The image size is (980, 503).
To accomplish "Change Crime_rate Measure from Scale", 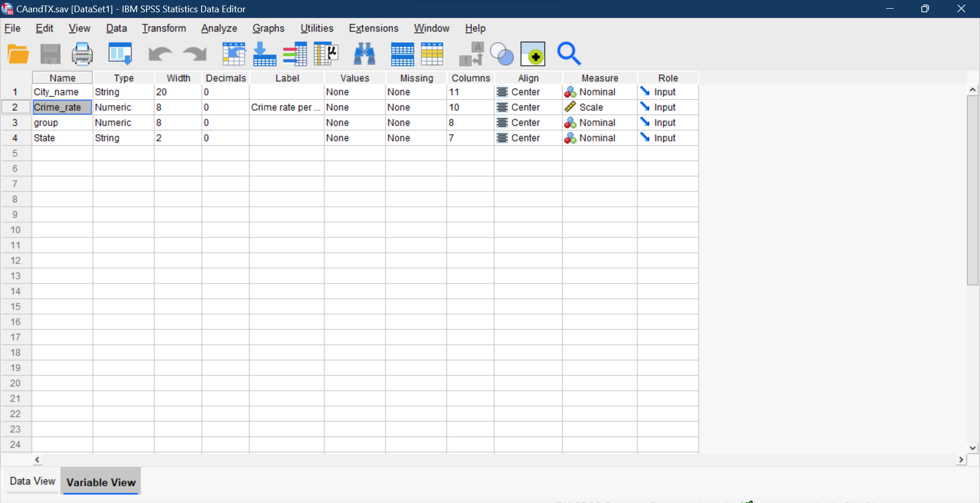I will 599,107.
